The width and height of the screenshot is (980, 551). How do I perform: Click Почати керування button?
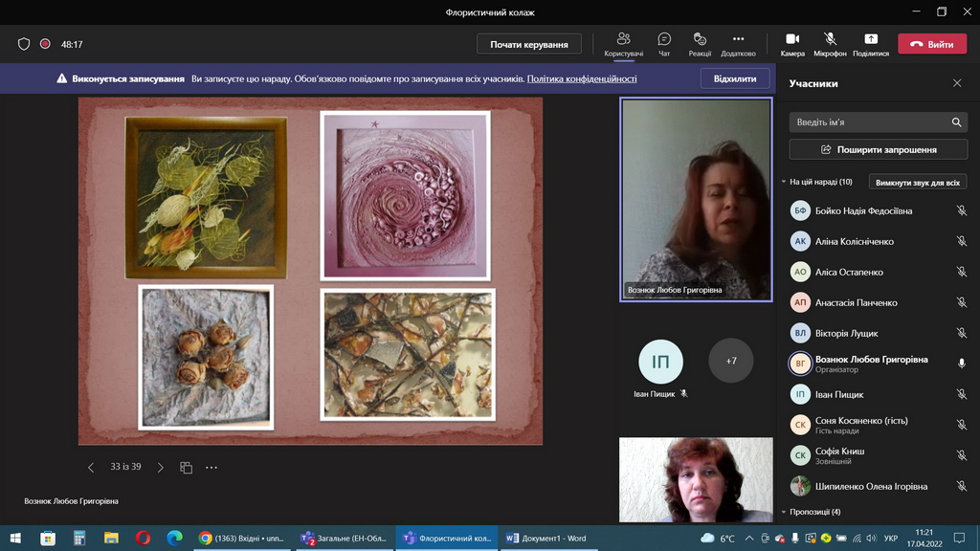(x=528, y=44)
